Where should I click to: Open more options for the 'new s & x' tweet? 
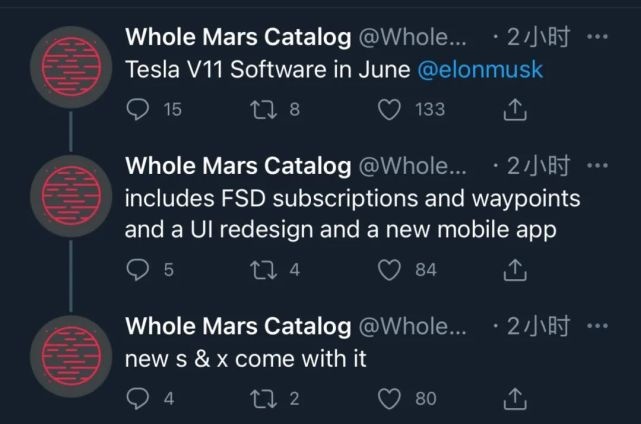[x=597, y=326]
